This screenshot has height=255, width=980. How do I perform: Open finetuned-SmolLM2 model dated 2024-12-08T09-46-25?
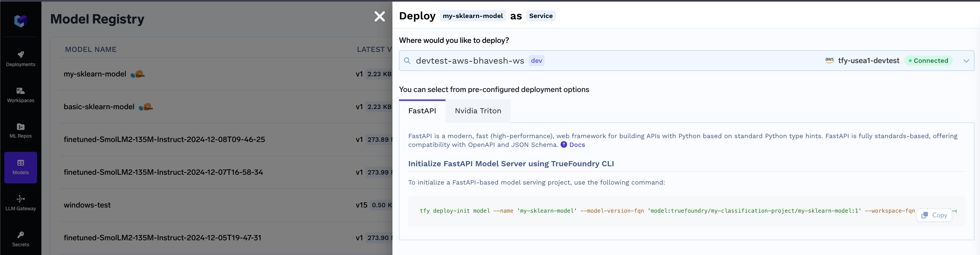164,140
